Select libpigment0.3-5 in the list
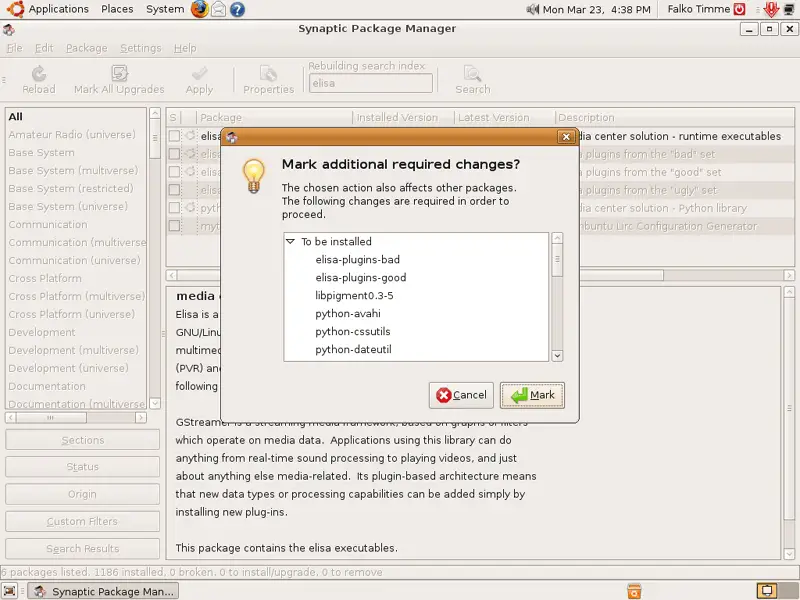The height and width of the screenshot is (600, 800). [x=354, y=295]
